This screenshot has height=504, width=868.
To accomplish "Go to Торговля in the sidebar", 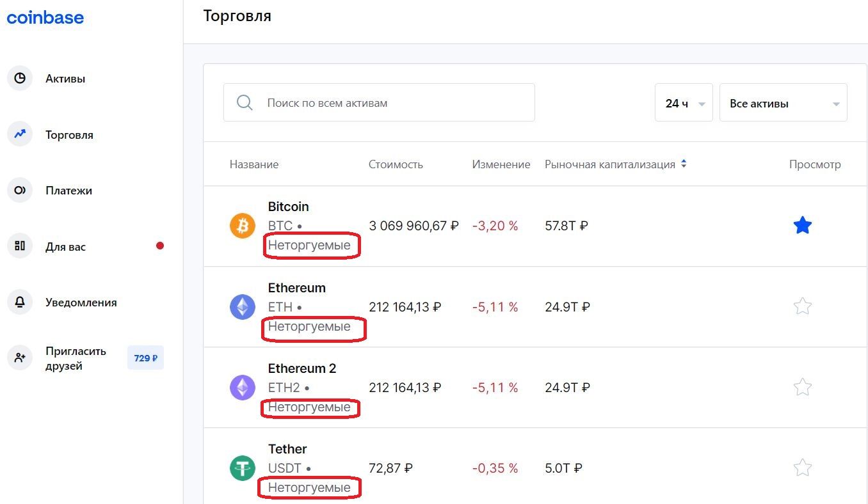I will tap(69, 135).
